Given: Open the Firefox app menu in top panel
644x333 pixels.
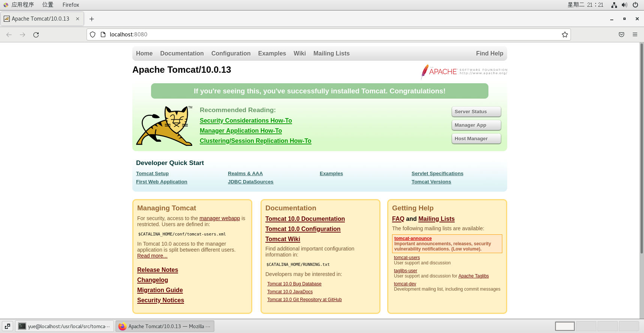Looking at the screenshot, I should coord(70,5).
